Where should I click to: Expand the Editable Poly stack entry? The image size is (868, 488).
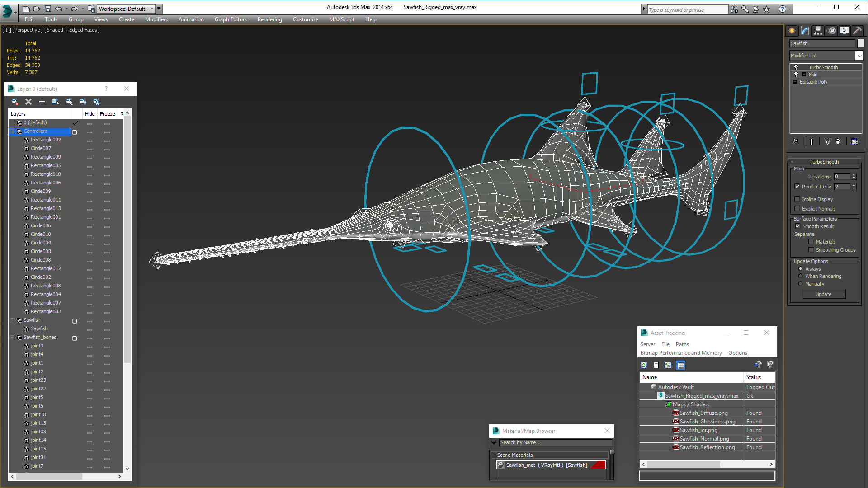[795, 82]
